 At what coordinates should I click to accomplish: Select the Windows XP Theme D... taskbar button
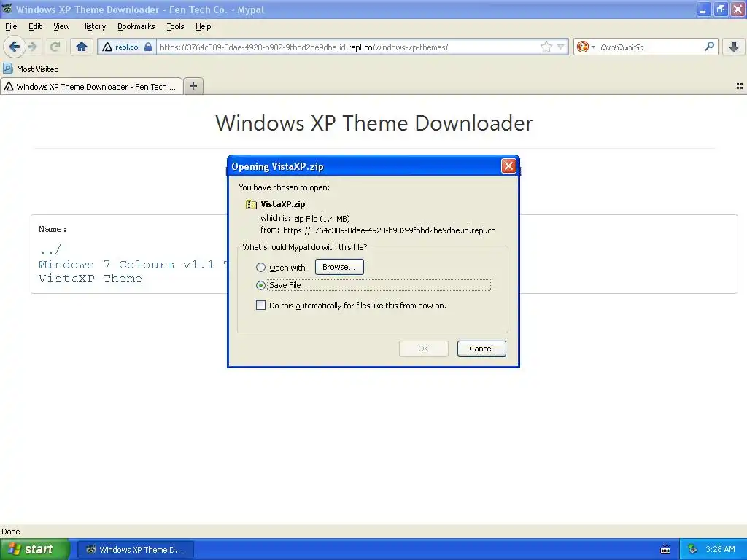[x=135, y=550]
